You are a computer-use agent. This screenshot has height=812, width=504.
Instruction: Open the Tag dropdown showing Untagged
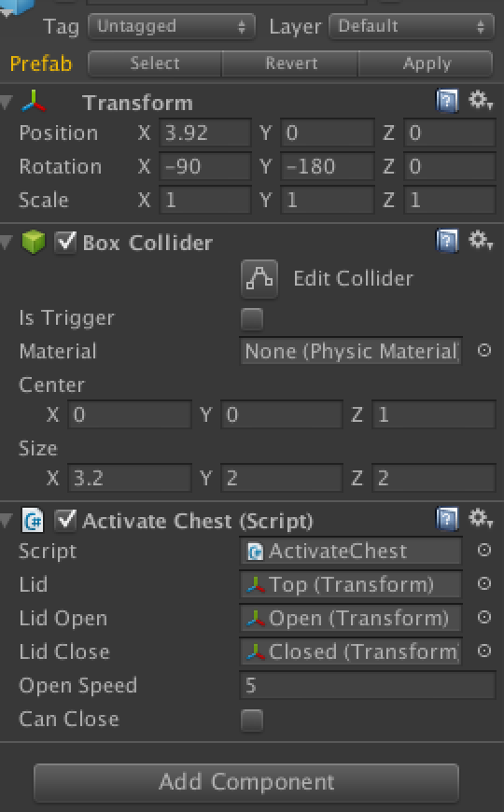pyautogui.click(x=172, y=26)
